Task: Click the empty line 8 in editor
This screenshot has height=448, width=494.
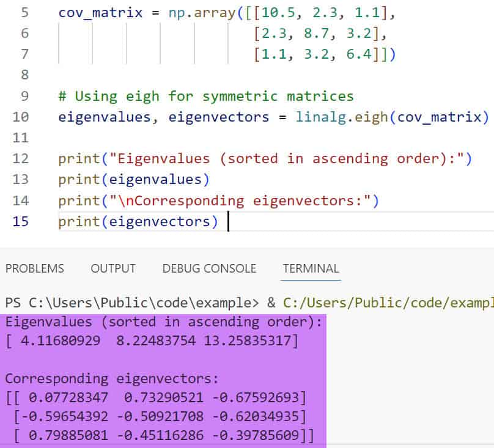Action: point(245,75)
